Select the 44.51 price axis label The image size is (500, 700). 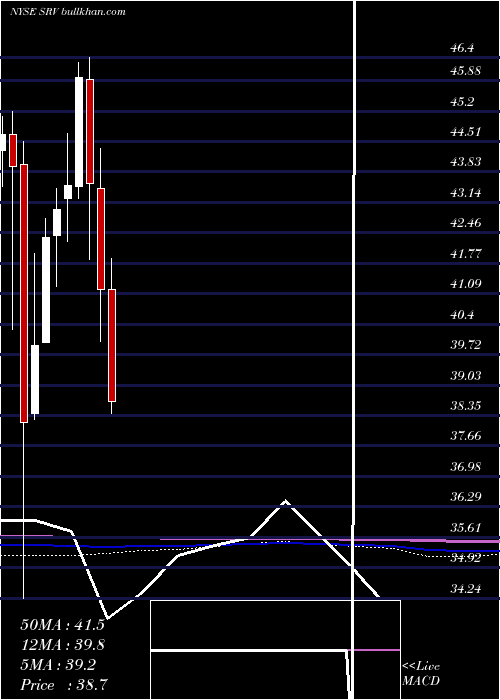click(x=466, y=132)
